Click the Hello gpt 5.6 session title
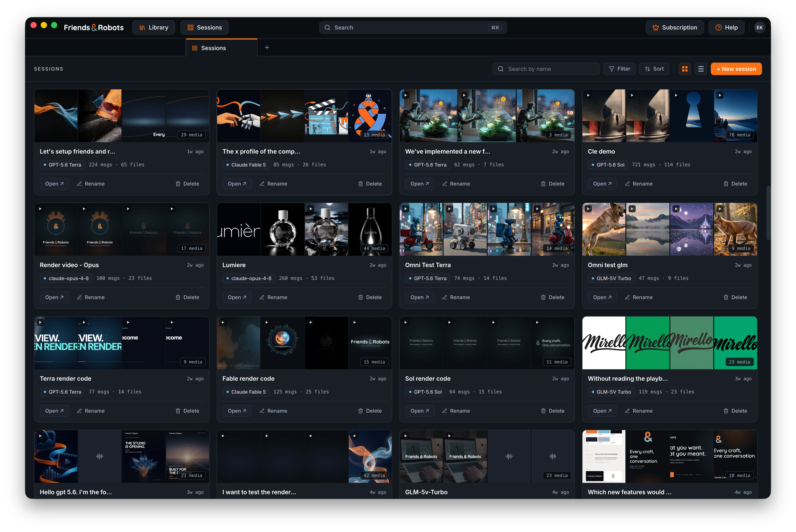Viewport: 796px width, 532px height. 76,492
